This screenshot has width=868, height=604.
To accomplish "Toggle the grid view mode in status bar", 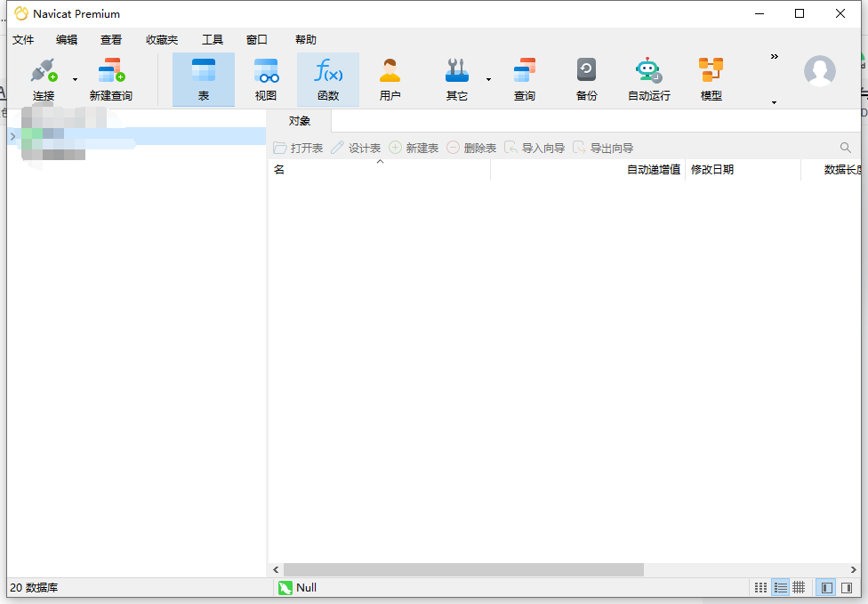I will click(x=799, y=587).
